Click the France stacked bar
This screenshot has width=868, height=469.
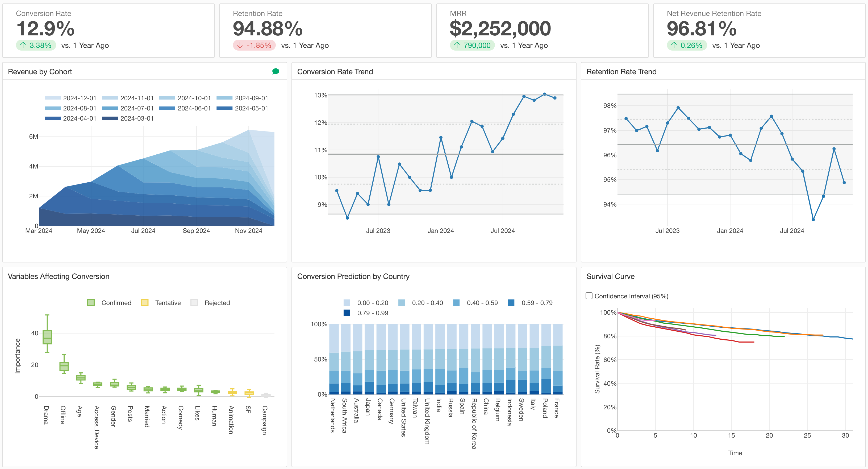click(x=558, y=359)
